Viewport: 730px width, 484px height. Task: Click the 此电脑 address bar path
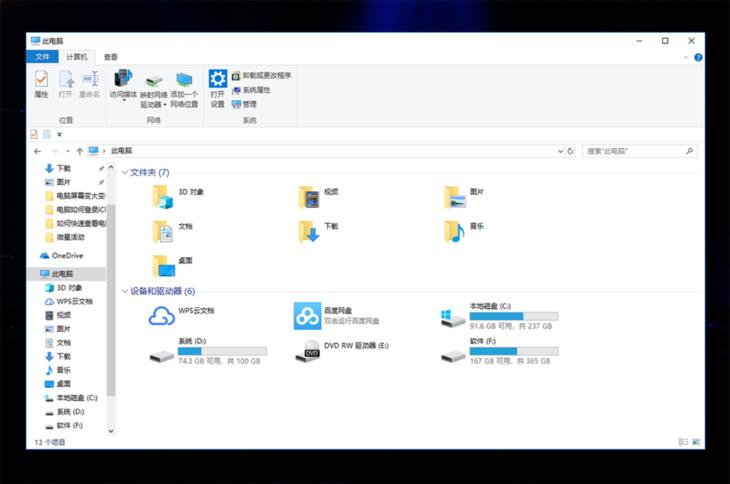tap(122, 151)
